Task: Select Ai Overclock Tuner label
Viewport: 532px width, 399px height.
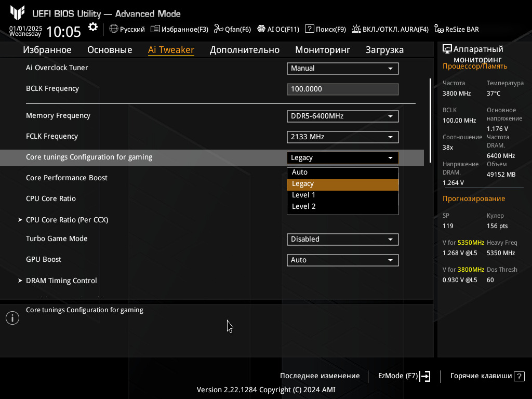Action: [57, 68]
